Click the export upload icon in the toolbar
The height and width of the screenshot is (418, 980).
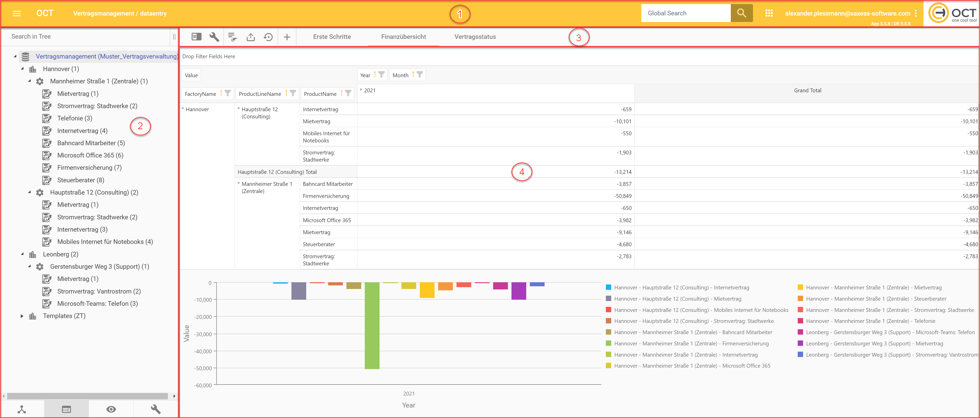click(250, 37)
